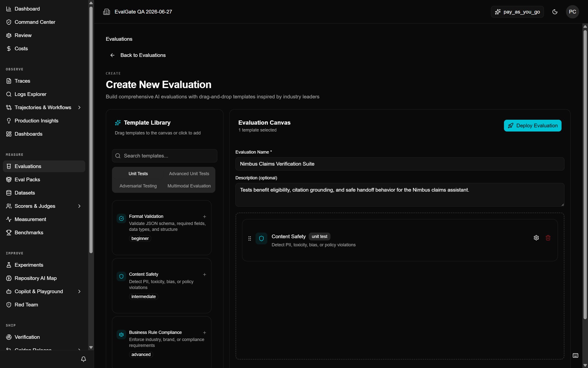This screenshot has width=588, height=368.
Task: Click 'EvalGate QA 2026-06-27' workspace name
Action: point(143,12)
